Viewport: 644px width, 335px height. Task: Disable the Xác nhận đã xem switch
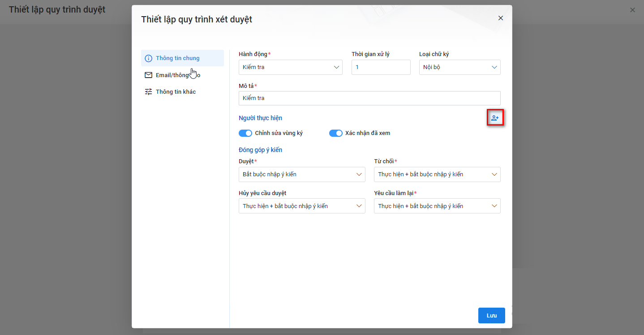(336, 133)
